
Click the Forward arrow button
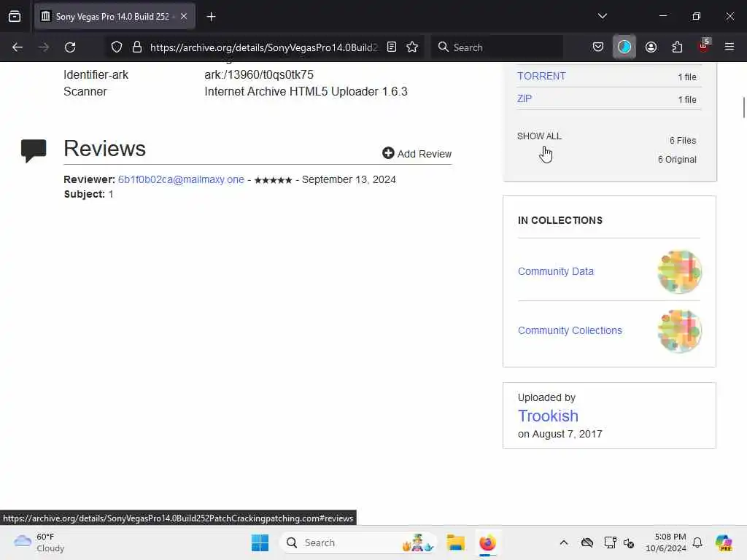click(x=44, y=47)
